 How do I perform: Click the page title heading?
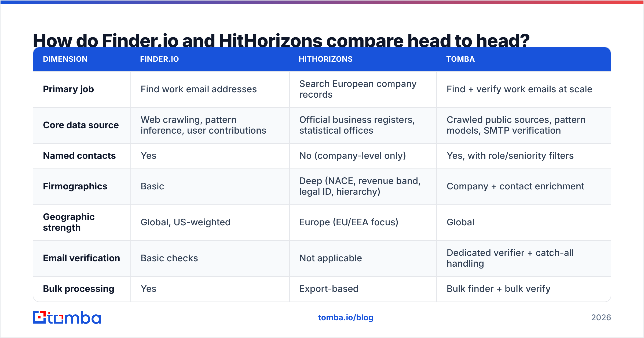coord(281,40)
